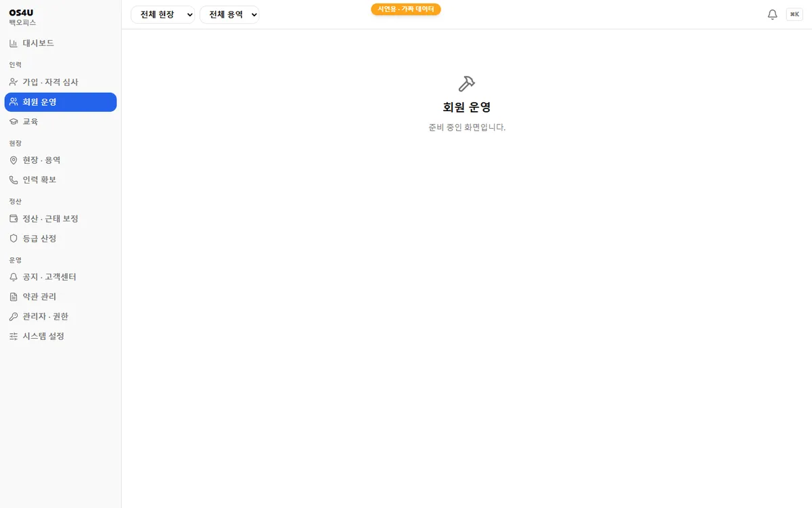Select 회원 운영 menu item

[x=61, y=102]
